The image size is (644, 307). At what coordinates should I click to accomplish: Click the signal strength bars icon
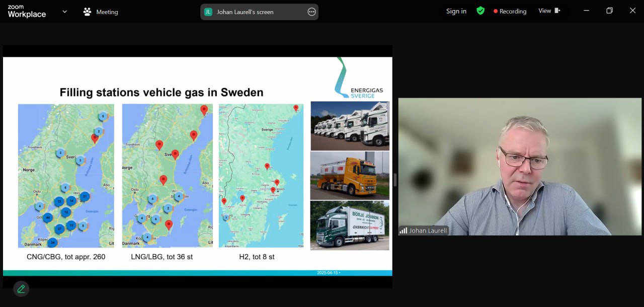(403, 231)
